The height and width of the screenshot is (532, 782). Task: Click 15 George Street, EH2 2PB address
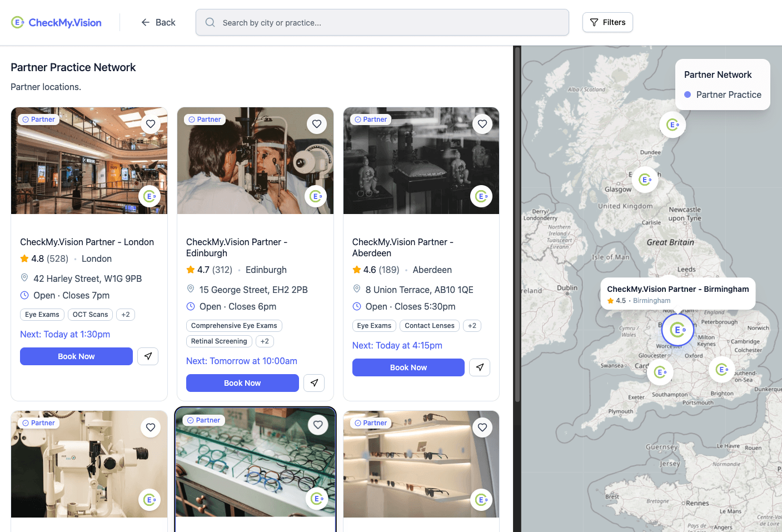pyautogui.click(x=253, y=290)
